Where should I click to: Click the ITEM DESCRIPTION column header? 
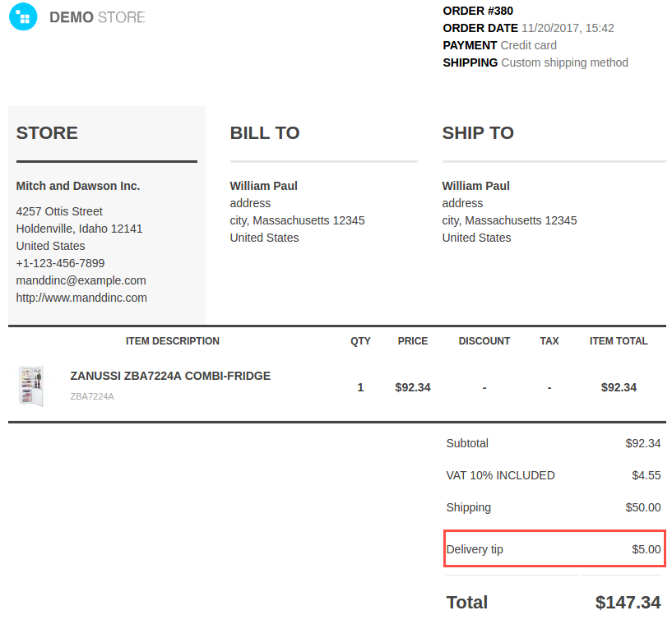pyautogui.click(x=172, y=341)
